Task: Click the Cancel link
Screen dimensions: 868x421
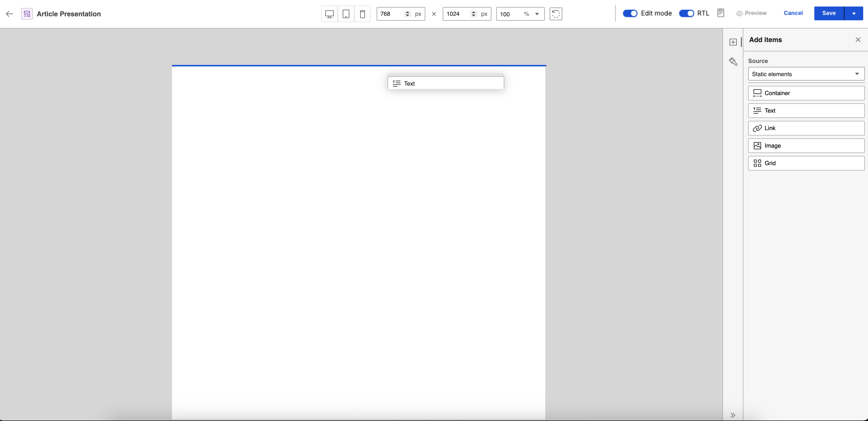Action: 793,13
